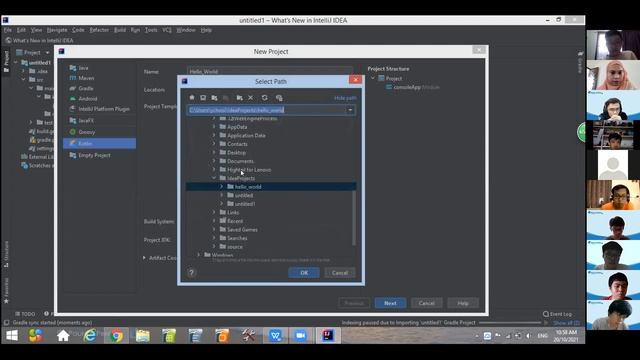Select the untitled folder under IdeaProjects
640x360 pixels.
pyautogui.click(x=244, y=196)
